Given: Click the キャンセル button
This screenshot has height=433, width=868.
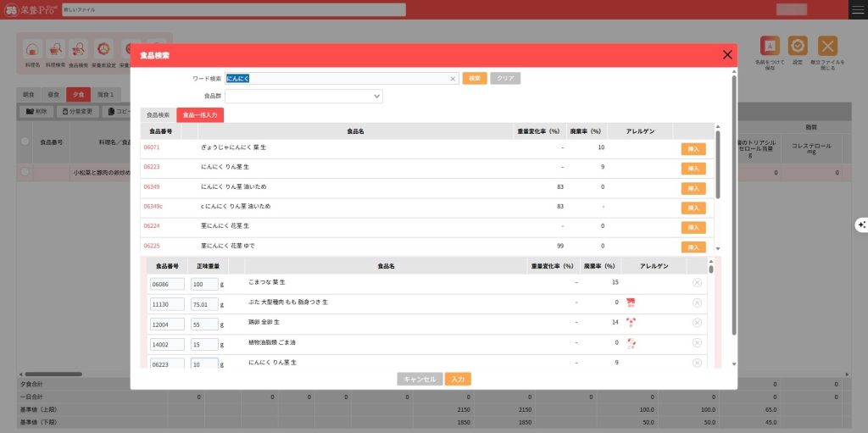Looking at the screenshot, I should point(420,380).
